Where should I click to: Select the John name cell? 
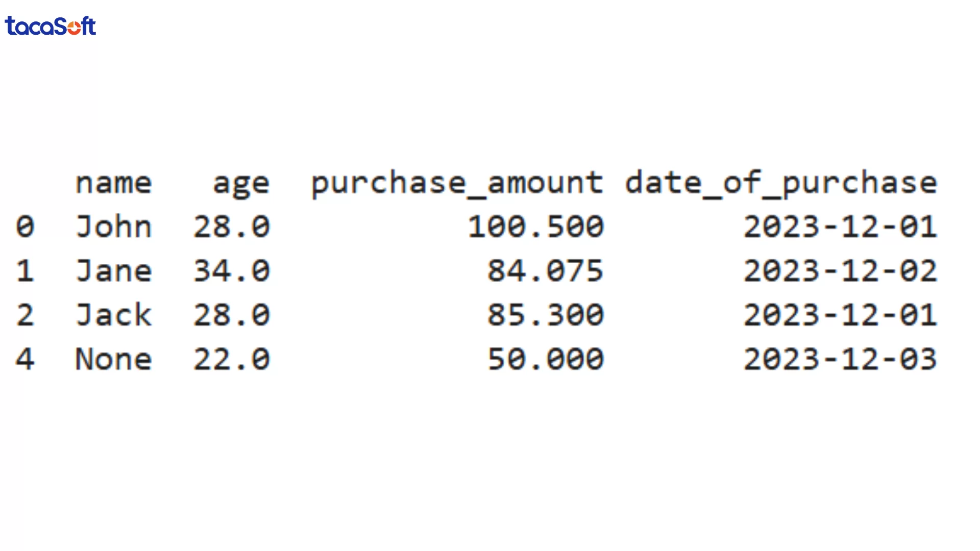[x=113, y=227]
